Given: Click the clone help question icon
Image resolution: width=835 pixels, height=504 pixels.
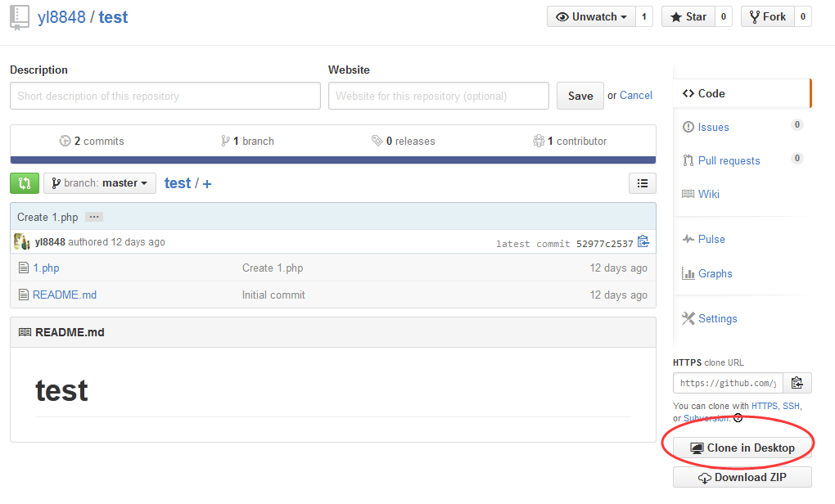Looking at the screenshot, I should pos(738,418).
